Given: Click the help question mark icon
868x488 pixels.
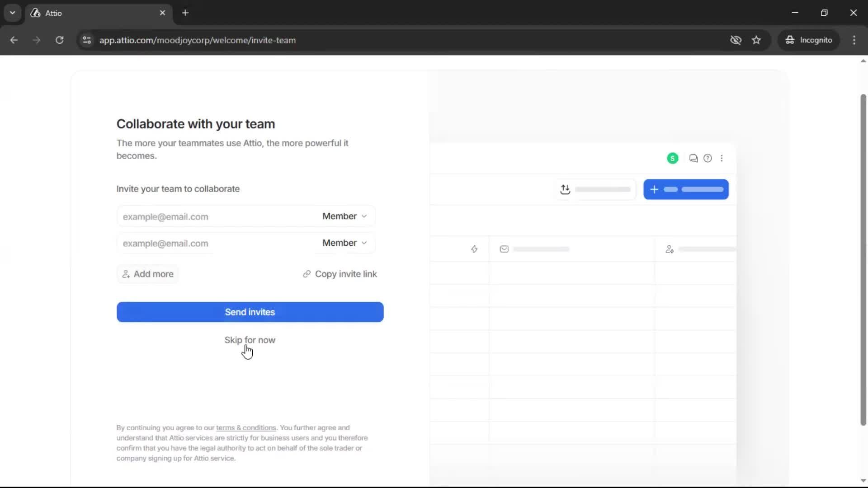Looking at the screenshot, I should point(708,158).
